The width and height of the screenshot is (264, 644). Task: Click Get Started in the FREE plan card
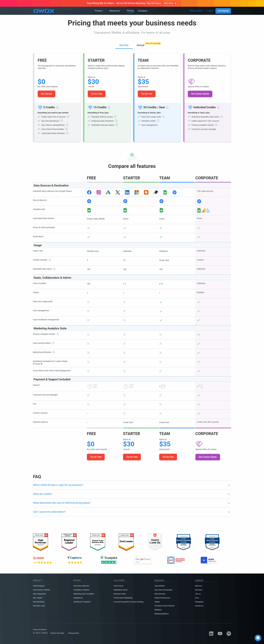pos(46,94)
